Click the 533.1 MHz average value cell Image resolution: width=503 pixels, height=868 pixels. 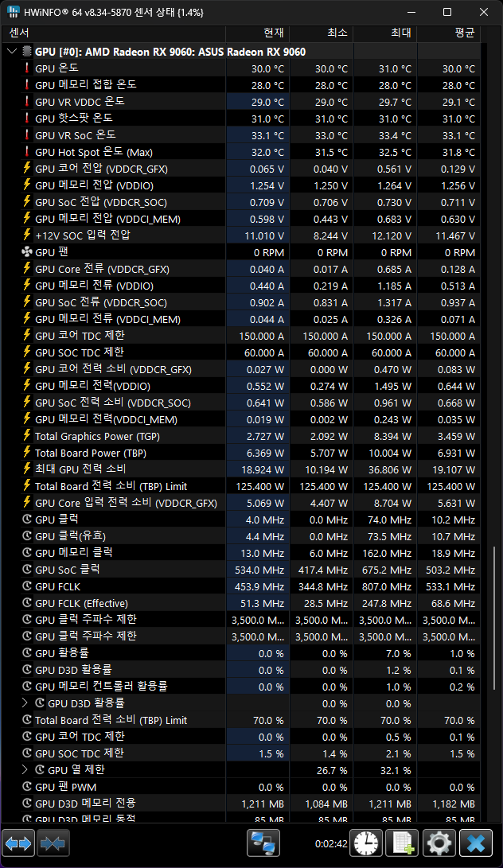449,586
